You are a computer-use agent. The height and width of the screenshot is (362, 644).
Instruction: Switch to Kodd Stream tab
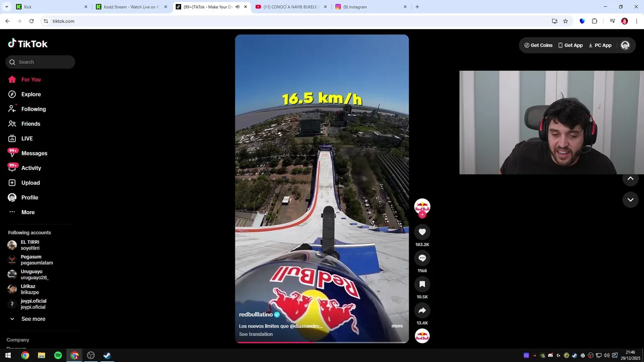pos(131,7)
